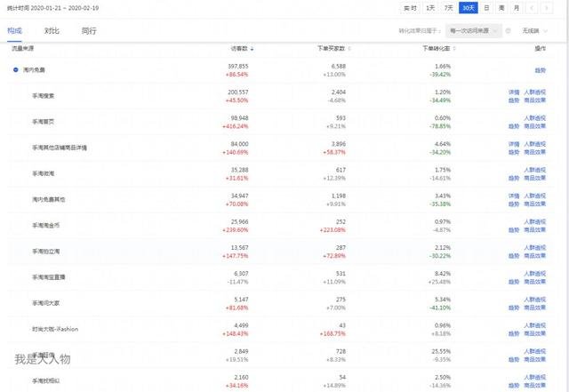Go to the previous period with the left arrow
569x392 pixels.
point(532,8)
